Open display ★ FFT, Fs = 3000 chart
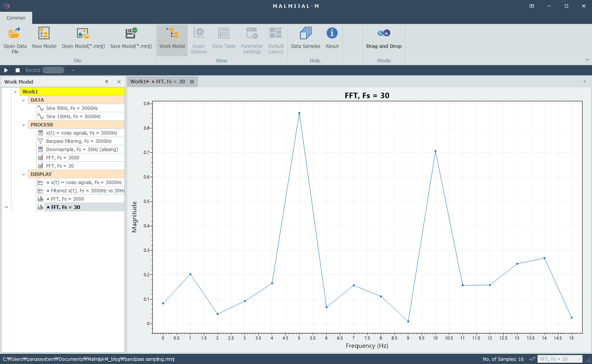This screenshot has width=592, height=364. point(80,199)
